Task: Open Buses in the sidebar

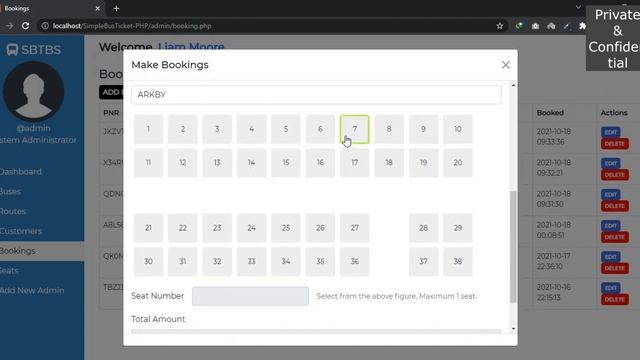Action: point(11,191)
